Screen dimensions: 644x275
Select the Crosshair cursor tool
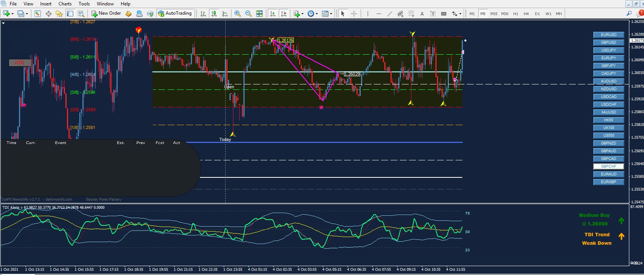tap(354, 14)
